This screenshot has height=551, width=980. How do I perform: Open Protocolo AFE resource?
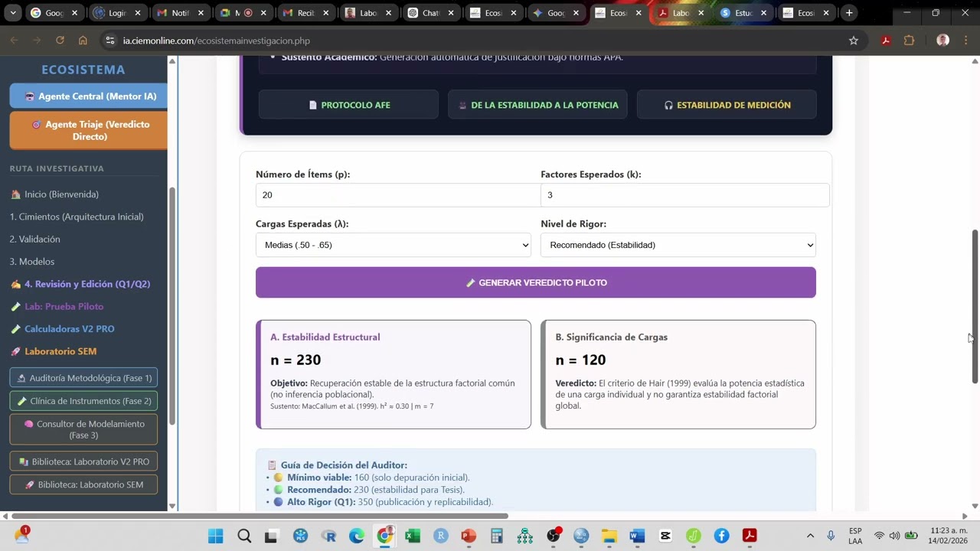[348, 105]
